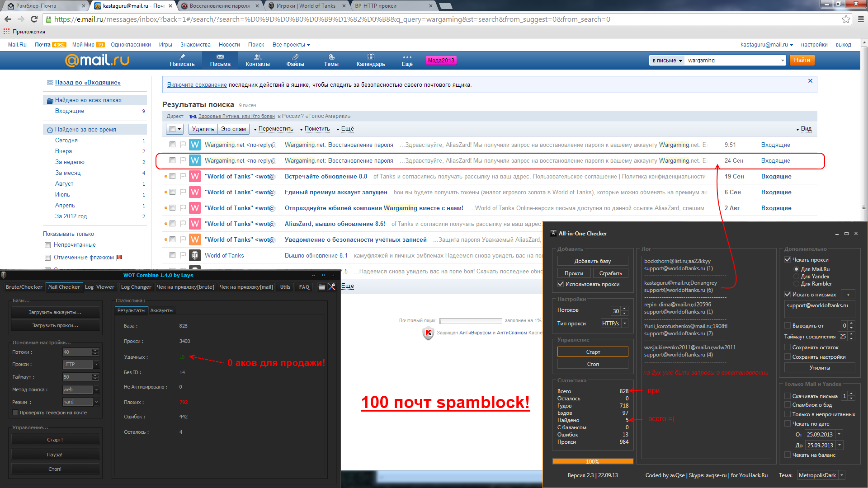Open the Календарь calendar icon
This screenshot has width=868, height=488.
370,57
